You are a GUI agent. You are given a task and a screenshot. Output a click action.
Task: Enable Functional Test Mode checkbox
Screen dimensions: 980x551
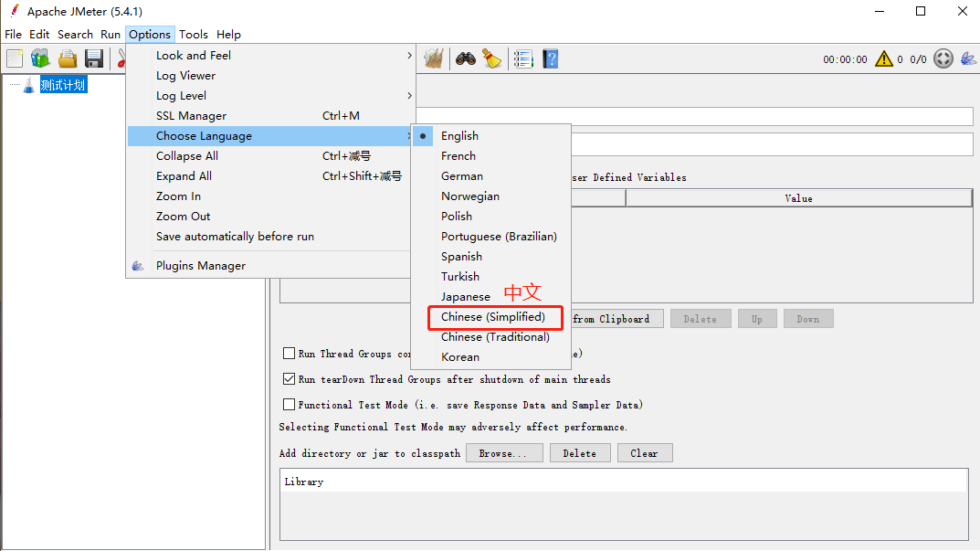(x=289, y=405)
